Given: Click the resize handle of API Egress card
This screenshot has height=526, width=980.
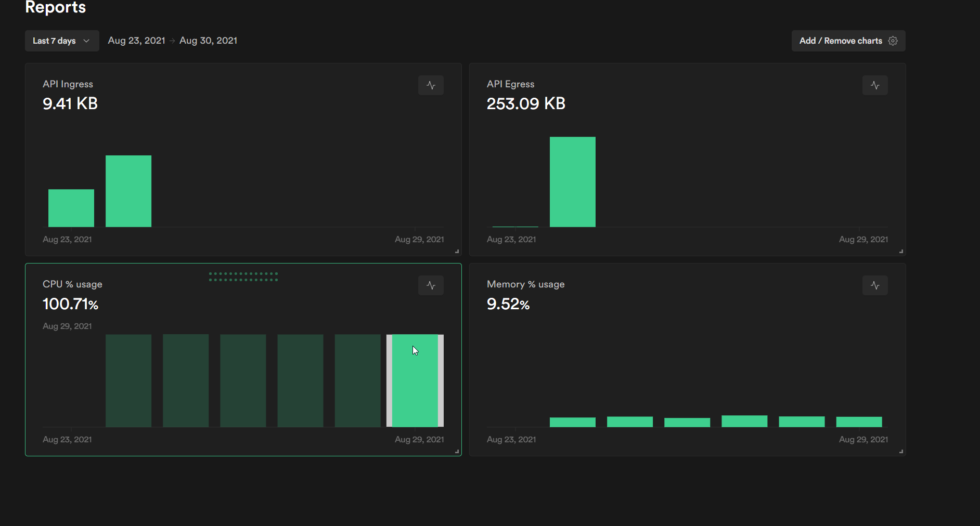Looking at the screenshot, I should tap(901, 252).
